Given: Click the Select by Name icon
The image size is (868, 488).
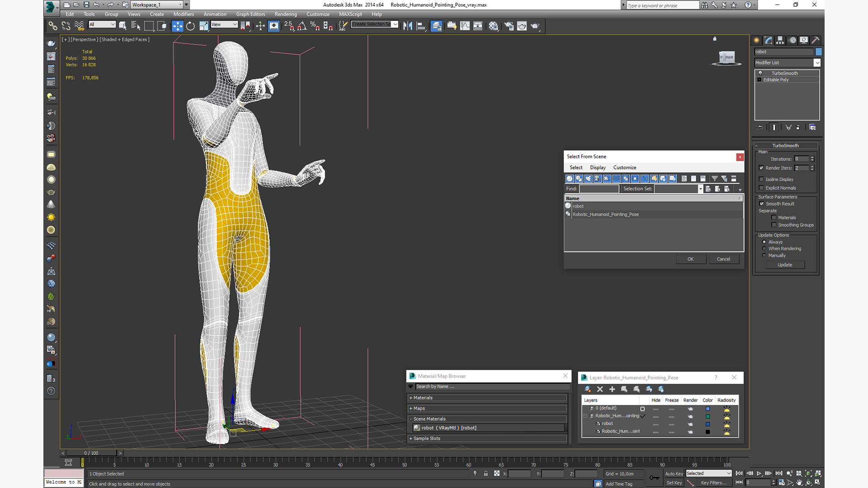Looking at the screenshot, I should pyautogui.click(x=135, y=26).
